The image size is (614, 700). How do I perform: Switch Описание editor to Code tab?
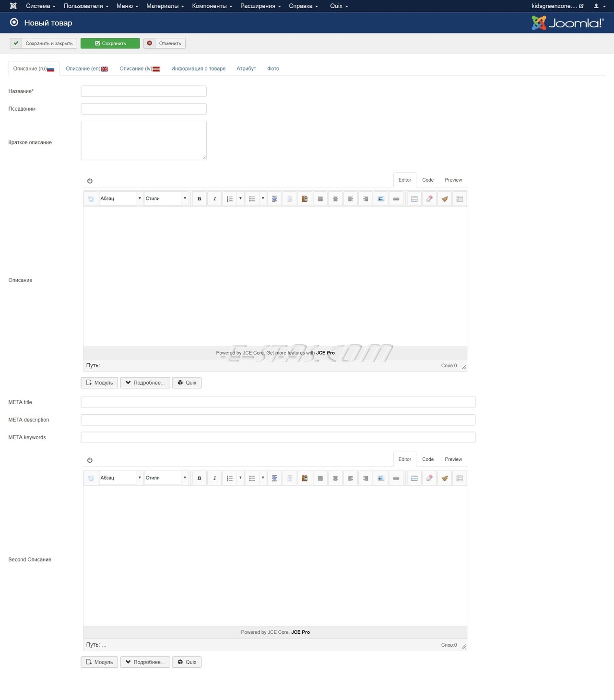[x=428, y=180]
